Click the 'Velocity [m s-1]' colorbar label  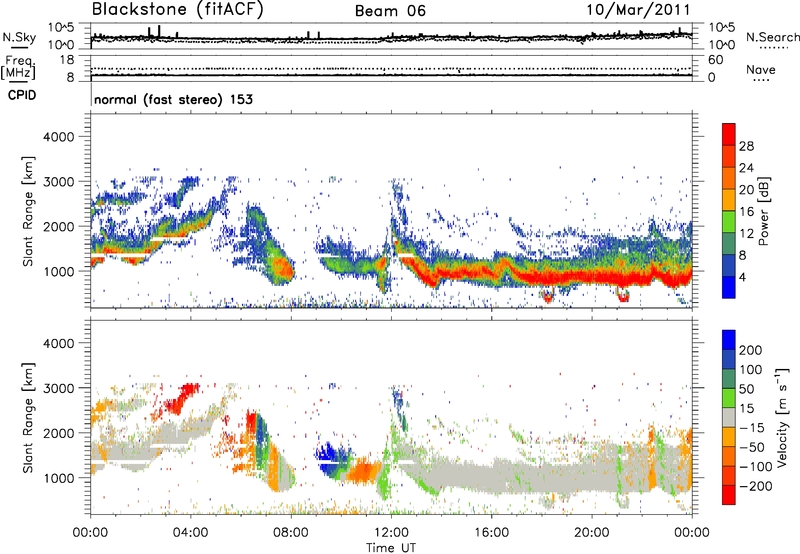782,417
